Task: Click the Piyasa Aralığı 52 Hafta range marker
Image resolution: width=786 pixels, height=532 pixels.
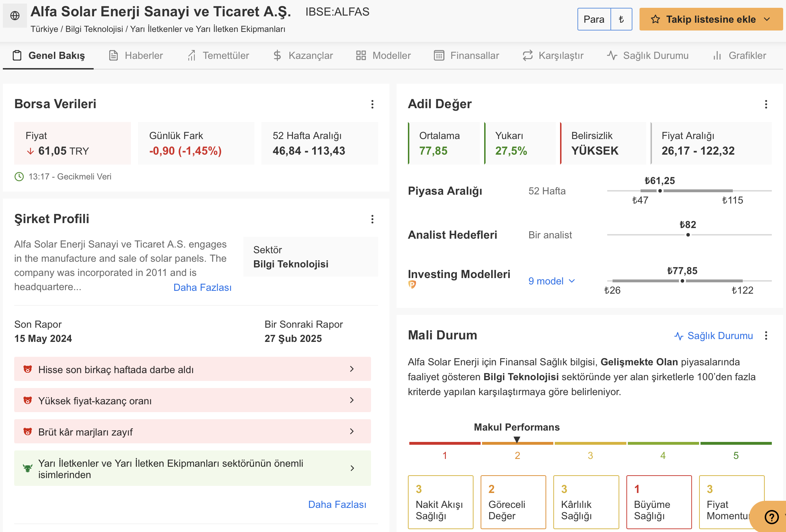Action: [x=660, y=191]
